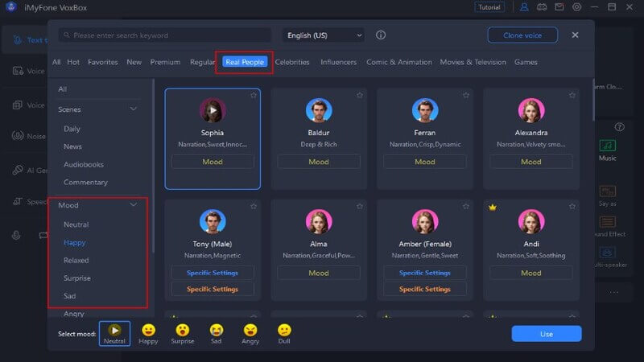Collapse the Mood section chevron

click(134, 205)
